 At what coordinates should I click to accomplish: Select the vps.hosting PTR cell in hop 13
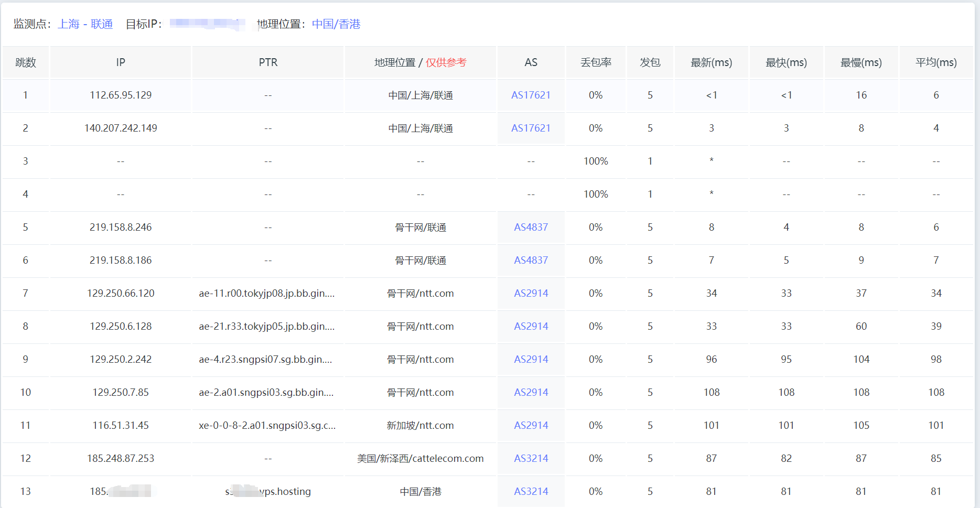(x=268, y=491)
